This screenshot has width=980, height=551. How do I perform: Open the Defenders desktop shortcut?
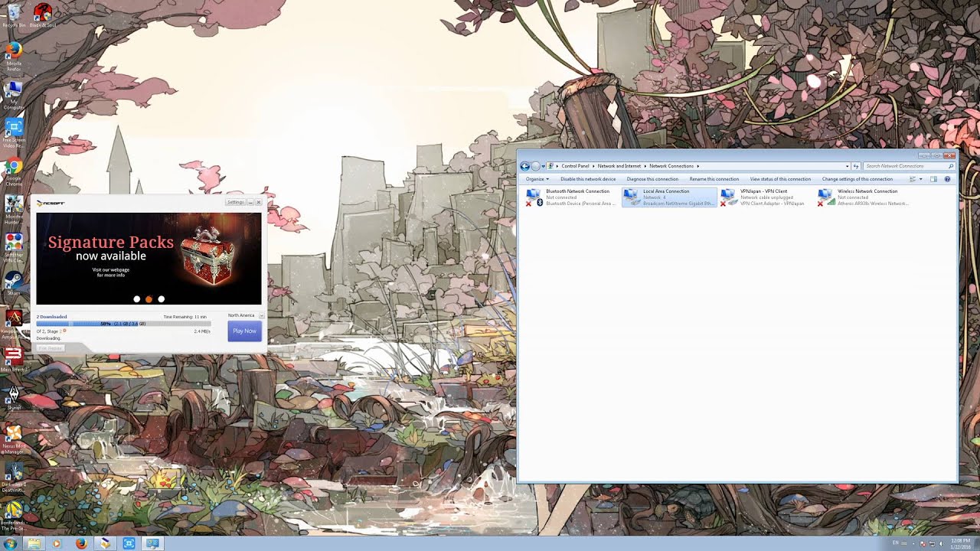[x=14, y=478]
